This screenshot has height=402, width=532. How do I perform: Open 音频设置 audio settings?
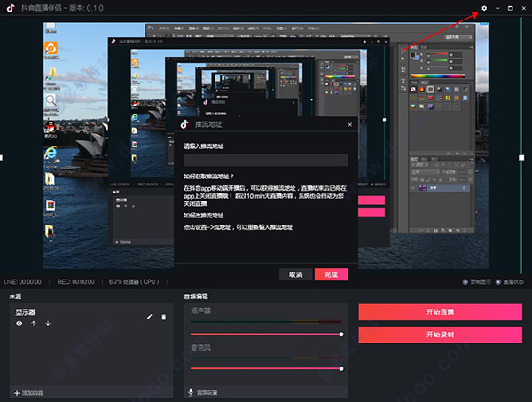pos(207,392)
